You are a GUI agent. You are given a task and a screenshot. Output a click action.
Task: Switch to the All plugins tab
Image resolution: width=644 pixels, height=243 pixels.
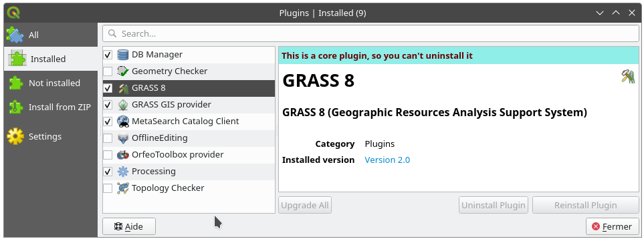51,35
